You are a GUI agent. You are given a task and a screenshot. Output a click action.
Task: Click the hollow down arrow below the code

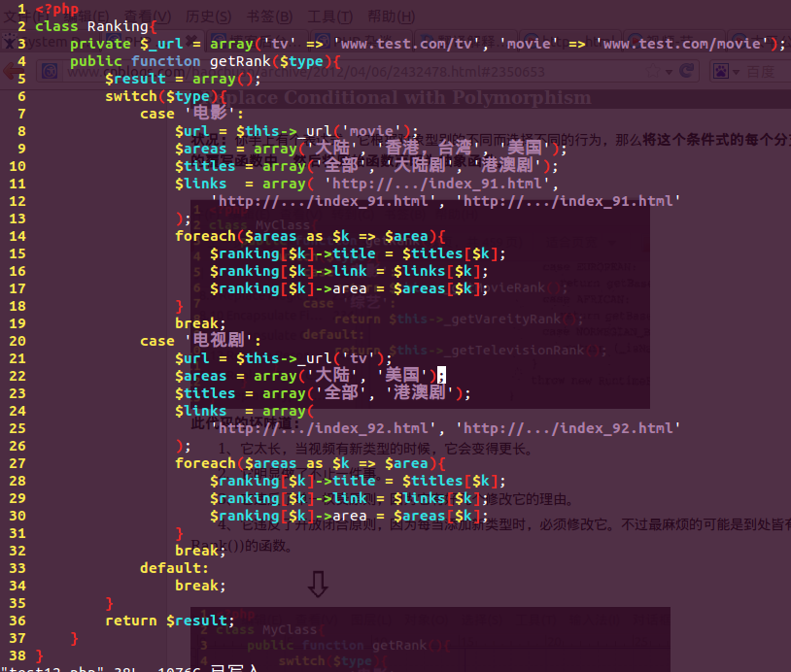317,584
